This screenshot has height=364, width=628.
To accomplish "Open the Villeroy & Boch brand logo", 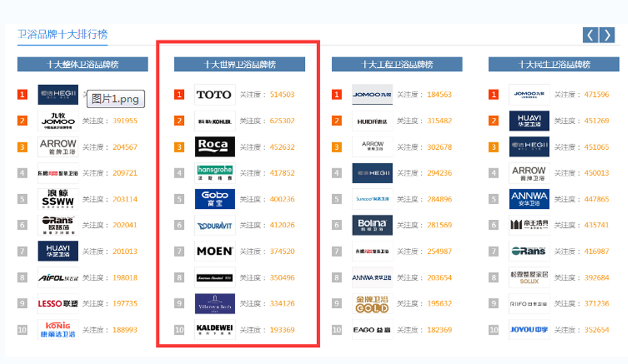I will (x=214, y=304).
